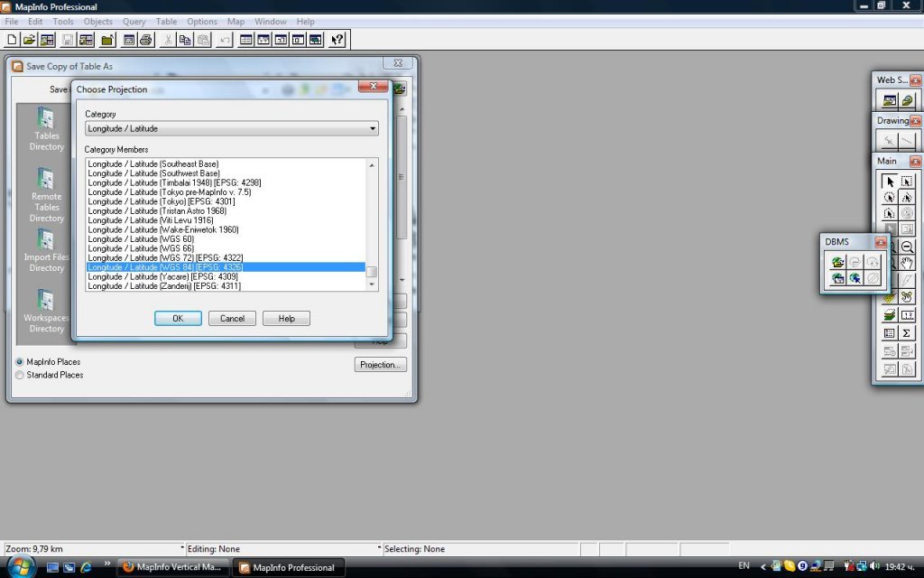Select Longitude / Latitude (Wake-Eniwetok 1960)
This screenshot has height=578, width=924.
(x=226, y=229)
